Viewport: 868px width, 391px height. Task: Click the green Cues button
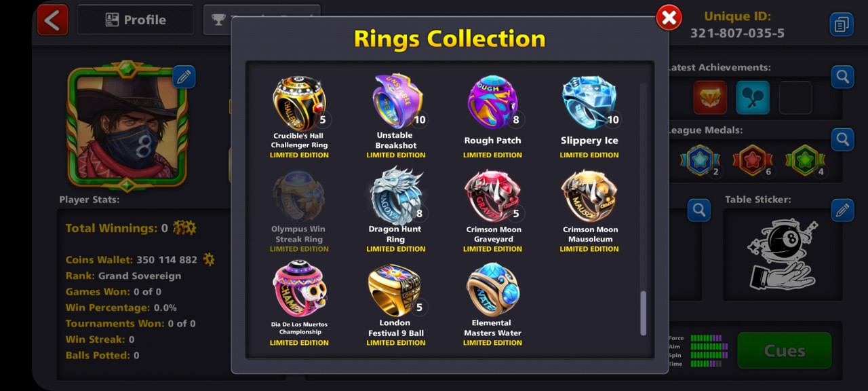[785, 350]
